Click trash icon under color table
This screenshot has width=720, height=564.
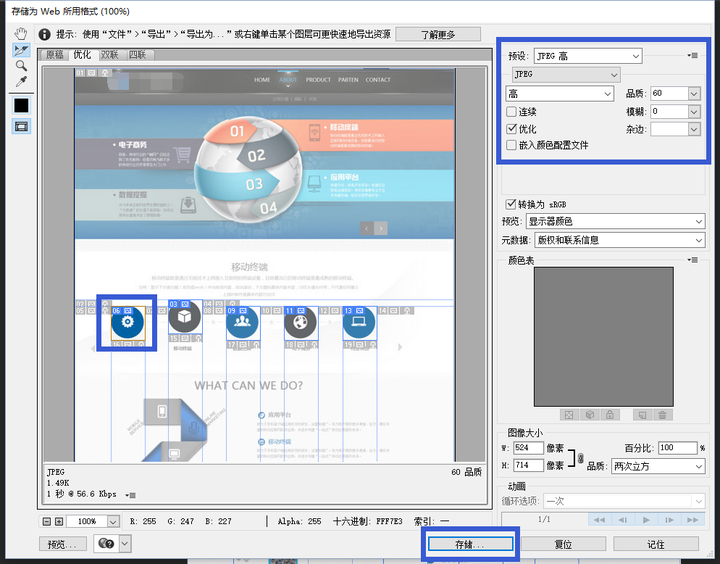coord(662,415)
